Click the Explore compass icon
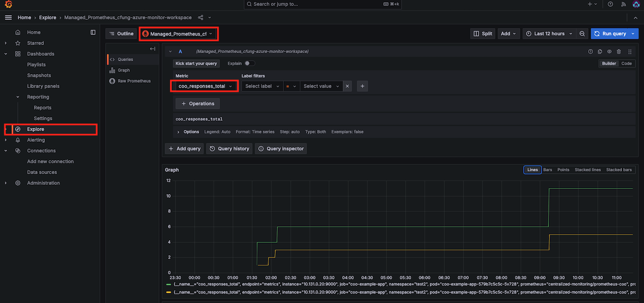The height and width of the screenshot is (303, 644). pos(18,129)
